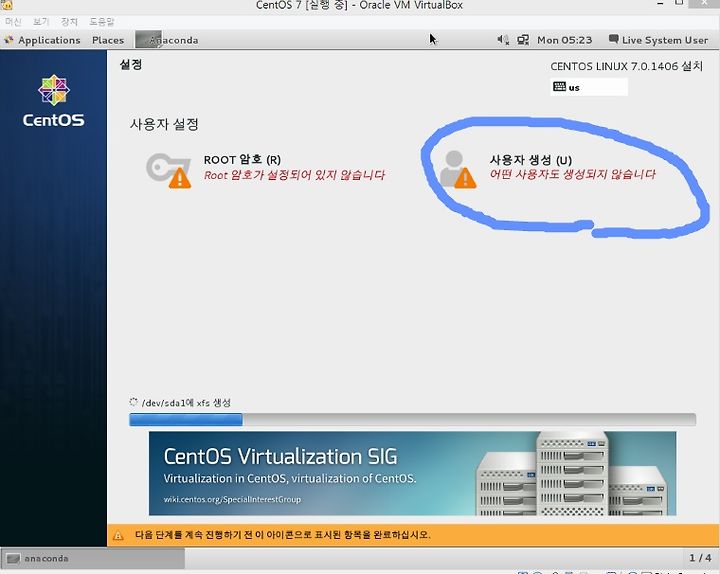Open the ROOT 암호 (R) setting
This screenshot has height=574, width=720.
[265, 168]
